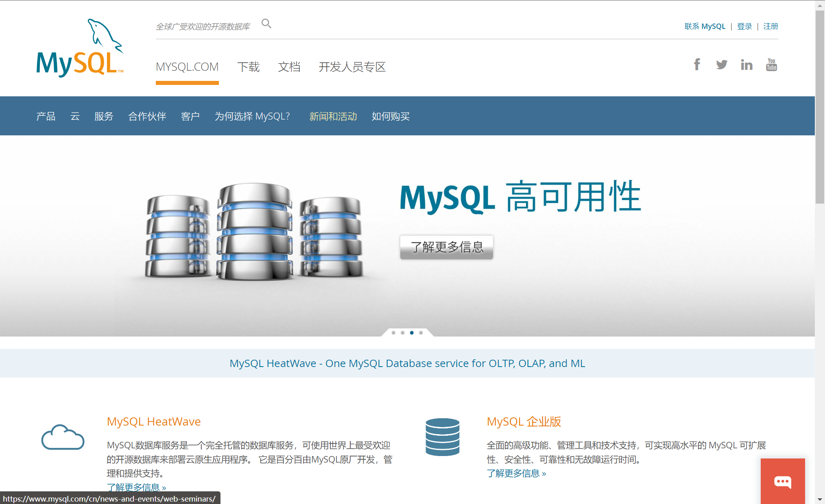Image resolution: width=825 pixels, height=504 pixels.
Task: Open the search magnifier icon
Action: pos(266,23)
